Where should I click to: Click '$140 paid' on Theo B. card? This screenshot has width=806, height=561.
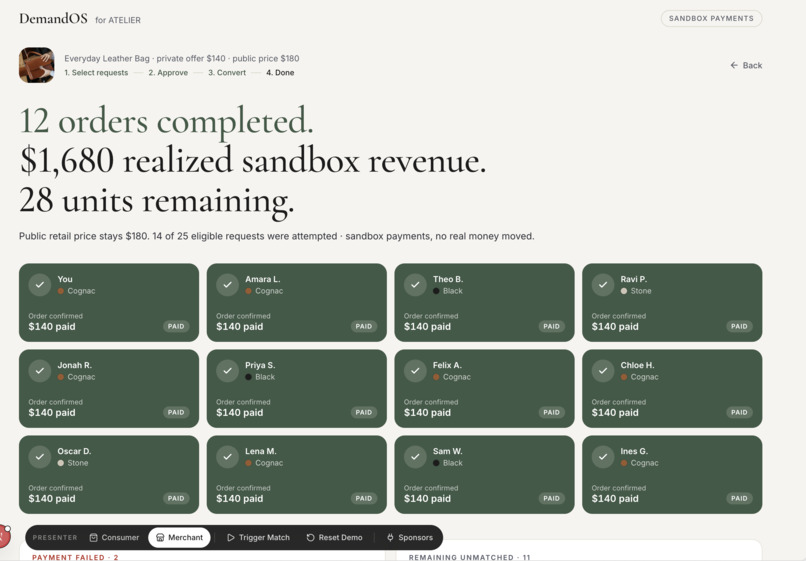click(x=427, y=327)
